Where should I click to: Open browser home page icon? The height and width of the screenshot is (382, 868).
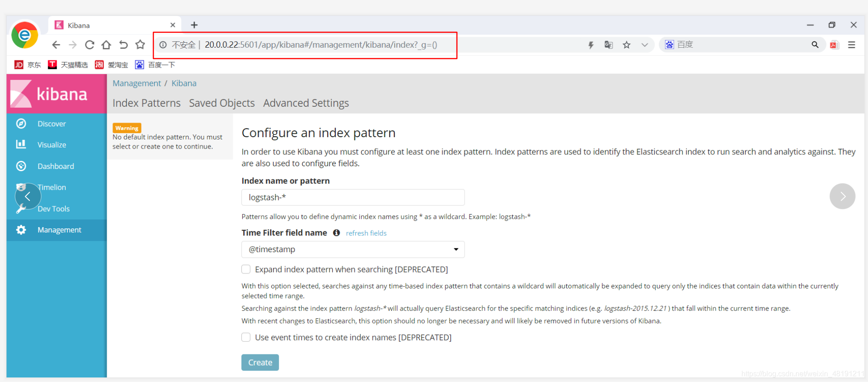[x=106, y=45]
